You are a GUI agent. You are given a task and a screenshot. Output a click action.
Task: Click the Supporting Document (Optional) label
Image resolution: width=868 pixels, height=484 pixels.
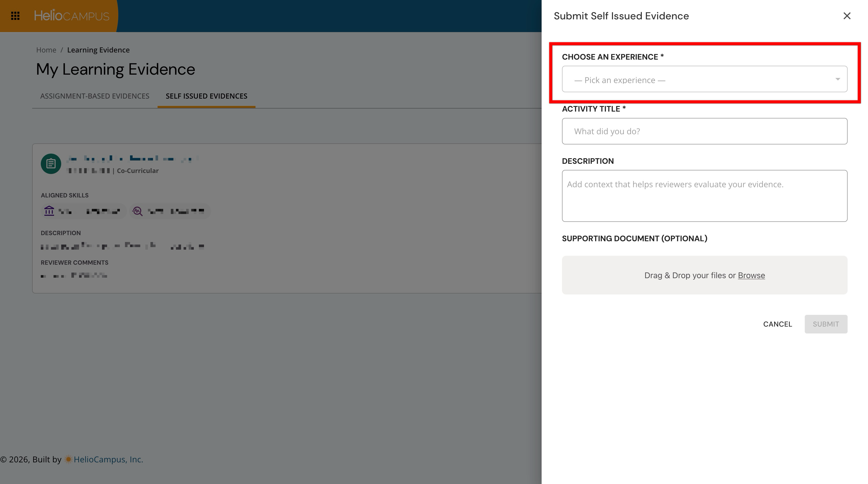point(635,239)
